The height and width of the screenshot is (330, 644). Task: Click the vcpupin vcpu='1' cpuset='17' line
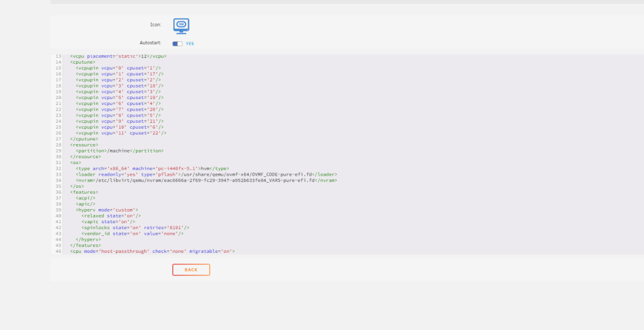[120, 74]
